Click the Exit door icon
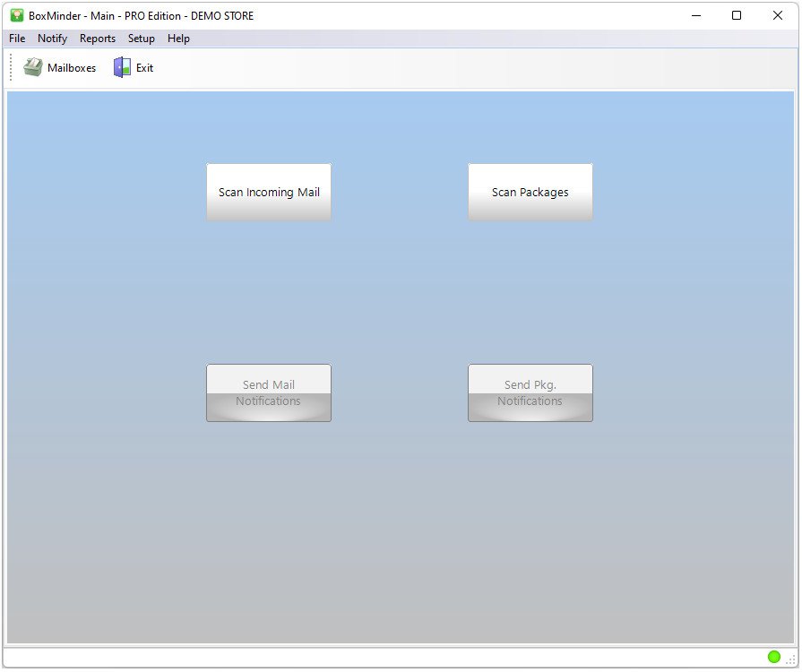The image size is (802, 672). [x=122, y=67]
